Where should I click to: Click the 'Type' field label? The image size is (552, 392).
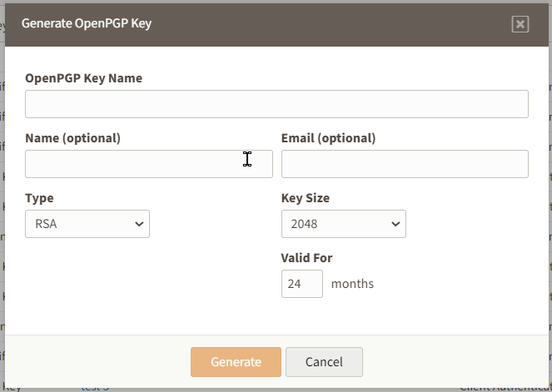pos(39,198)
